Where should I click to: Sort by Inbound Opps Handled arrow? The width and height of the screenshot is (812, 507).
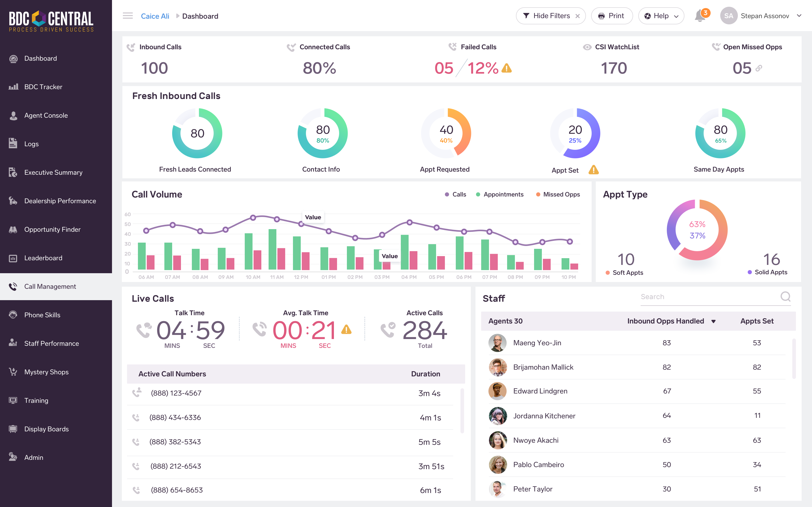point(713,321)
